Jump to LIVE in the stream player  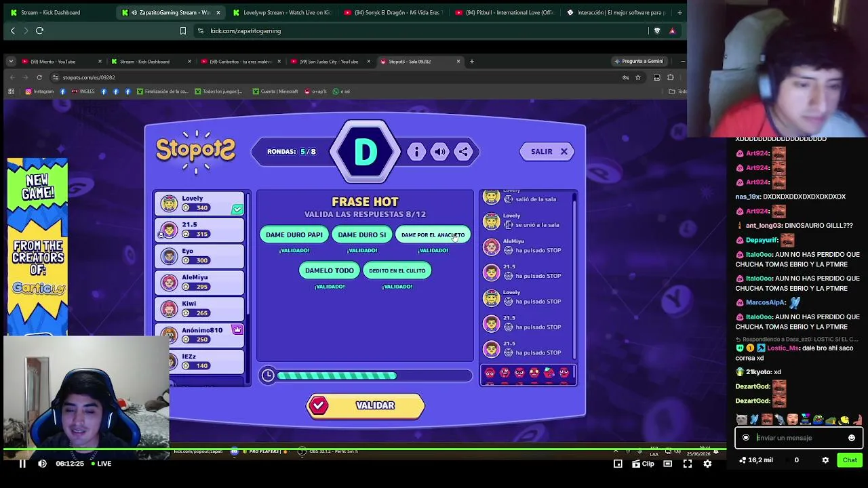[100, 464]
